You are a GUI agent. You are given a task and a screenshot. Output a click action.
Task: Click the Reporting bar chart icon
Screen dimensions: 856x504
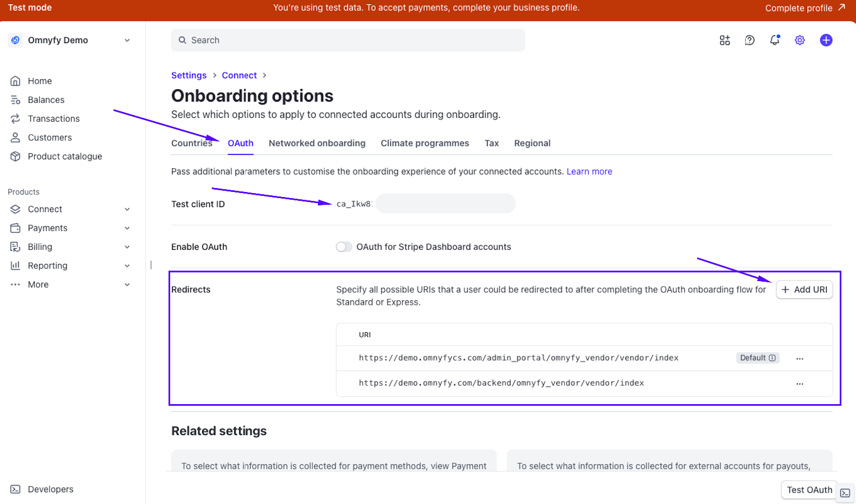click(x=15, y=265)
